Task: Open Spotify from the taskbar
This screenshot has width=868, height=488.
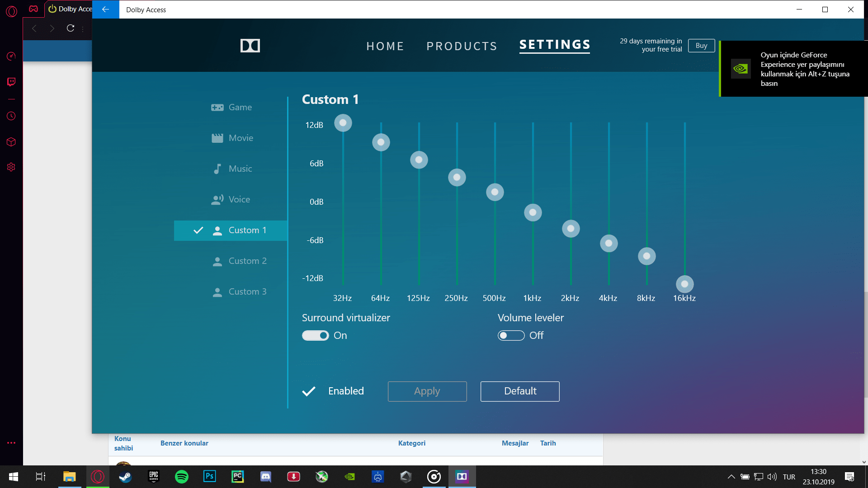Action: coord(182,477)
